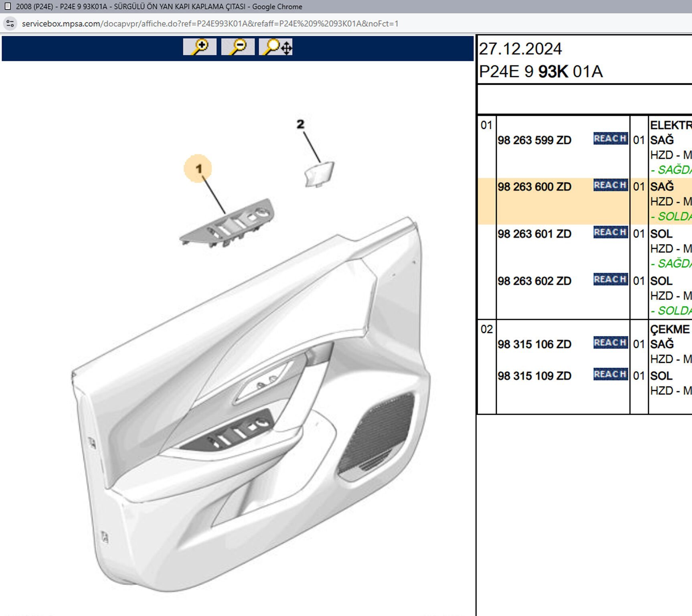
Task: Select highlighted callout number 1 in diagram
Action: (198, 169)
